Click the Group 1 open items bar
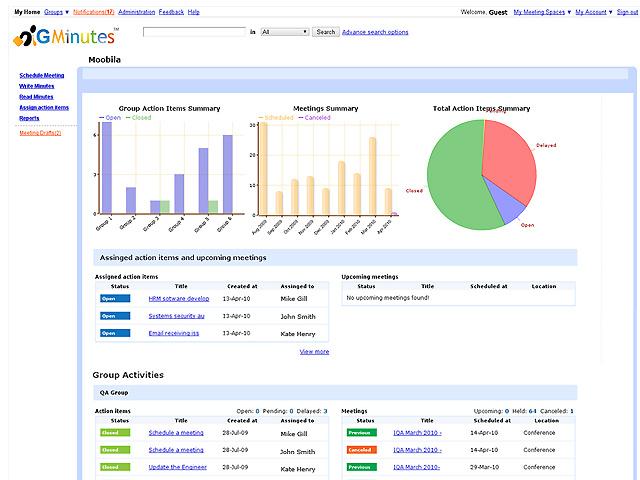The height and width of the screenshot is (480, 640). pyautogui.click(x=107, y=167)
